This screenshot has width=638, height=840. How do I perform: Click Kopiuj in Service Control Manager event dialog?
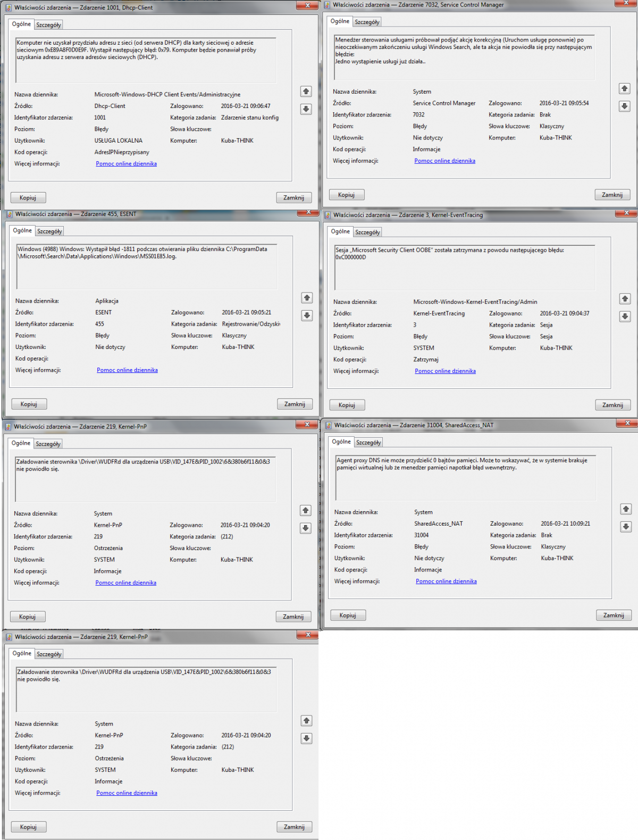tap(346, 195)
